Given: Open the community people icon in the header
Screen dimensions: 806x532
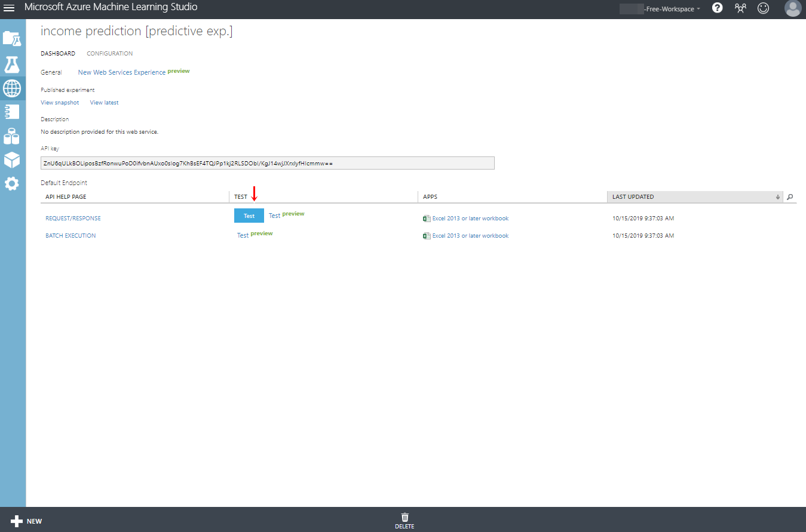Looking at the screenshot, I should point(741,8).
